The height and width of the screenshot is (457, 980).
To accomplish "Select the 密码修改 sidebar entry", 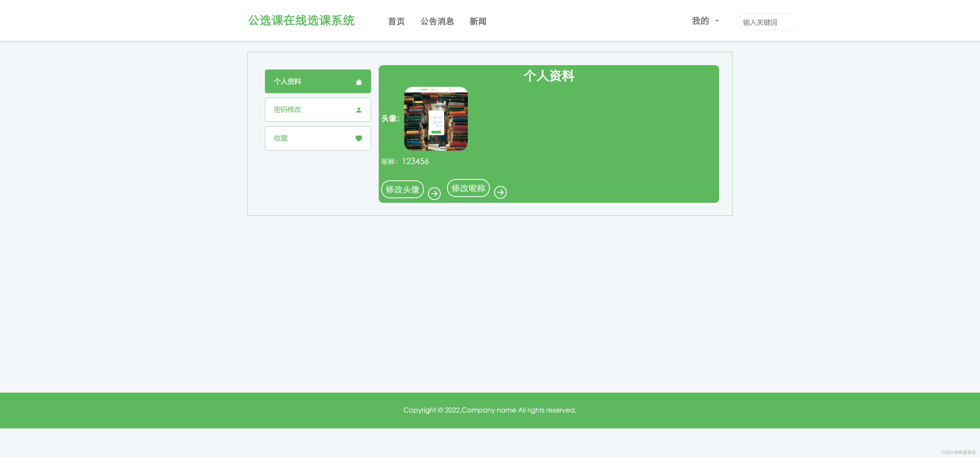I will [x=318, y=110].
